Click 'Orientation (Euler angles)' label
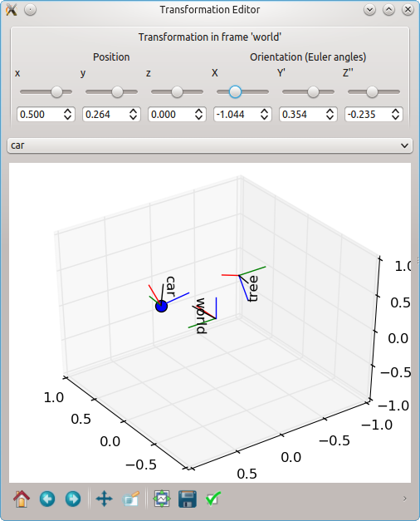Screen dimensions: 420x521 point(308,57)
